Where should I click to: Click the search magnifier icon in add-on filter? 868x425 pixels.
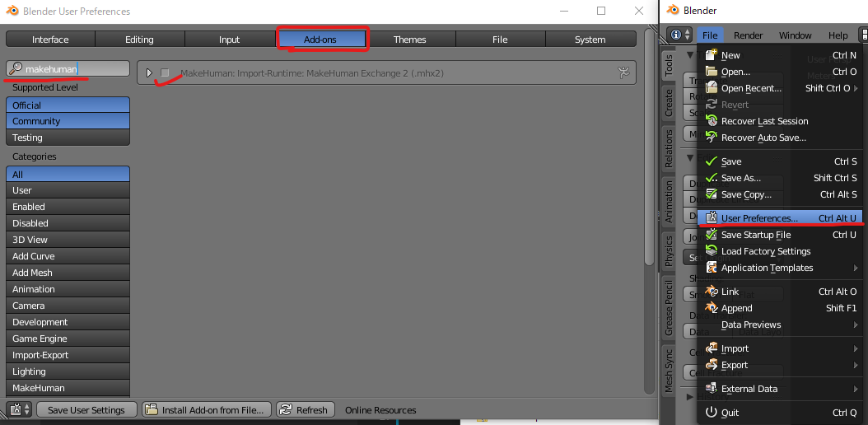coord(16,68)
